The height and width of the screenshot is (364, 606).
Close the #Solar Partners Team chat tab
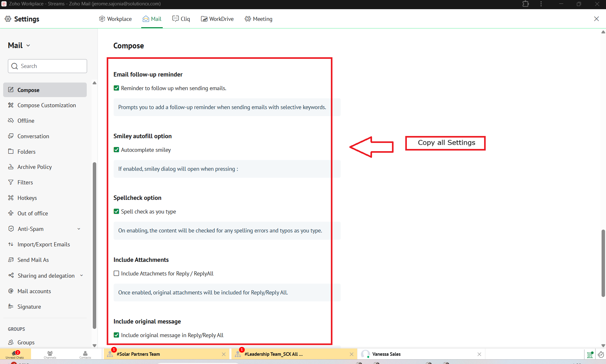point(224,354)
